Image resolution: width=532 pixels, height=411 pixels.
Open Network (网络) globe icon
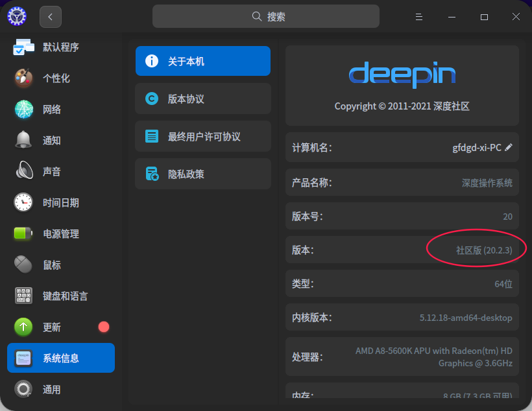click(x=24, y=109)
